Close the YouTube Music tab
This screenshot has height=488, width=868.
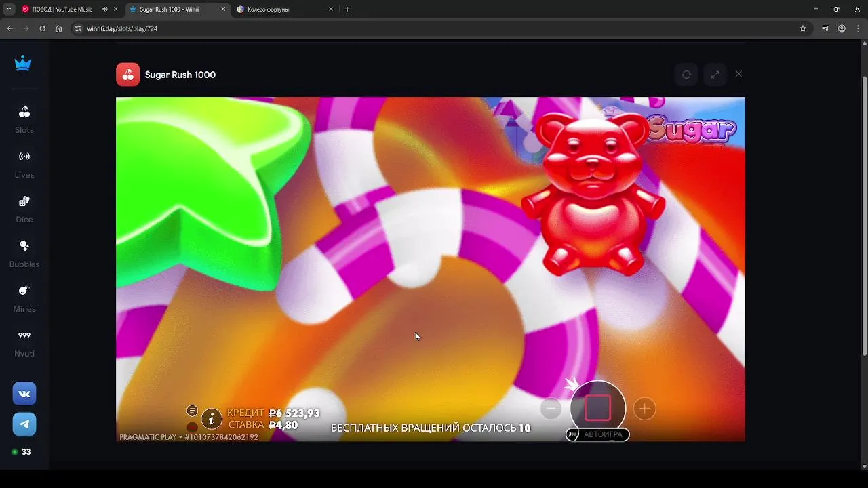pos(115,9)
